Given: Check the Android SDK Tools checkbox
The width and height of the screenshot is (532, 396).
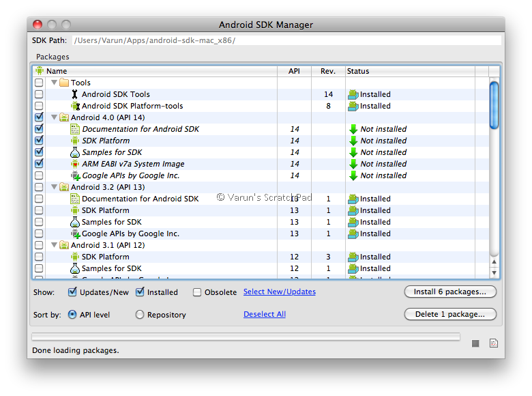Looking at the screenshot, I should coord(39,94).
